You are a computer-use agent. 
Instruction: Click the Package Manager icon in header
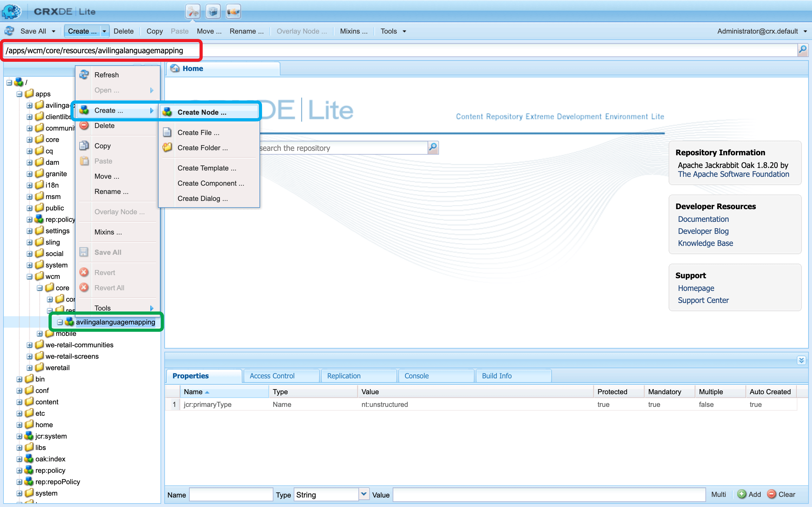tap(213, 12)
